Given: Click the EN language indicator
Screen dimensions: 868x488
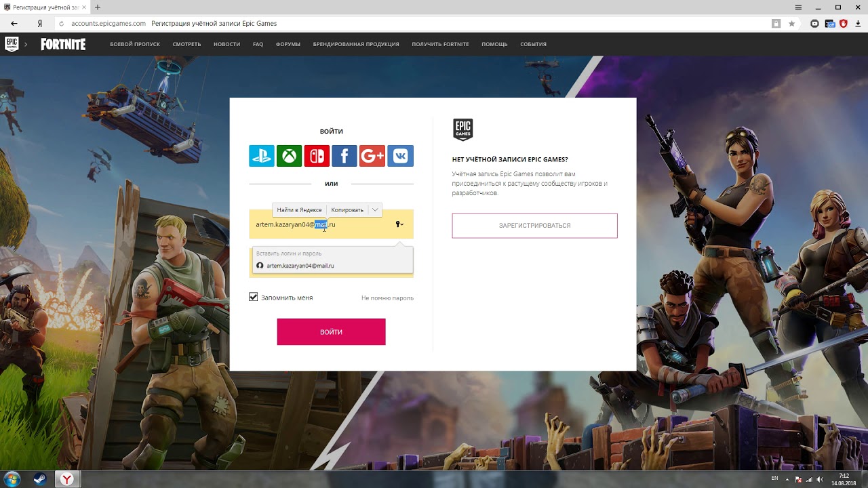Looking at the screenshot, I should [774, 479].
